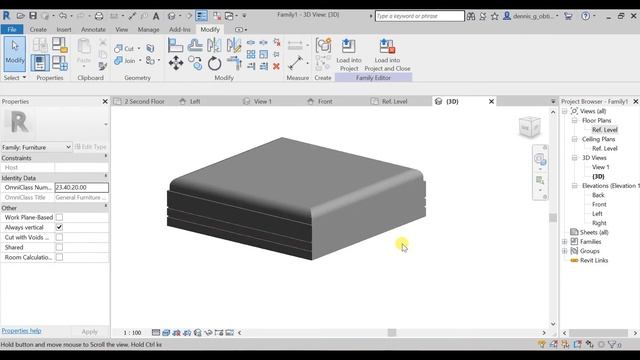The height and width of the screenshot is (360, 640).
Task: Collapse the Views (all) tree node
Action: click(x=564, y=111)
